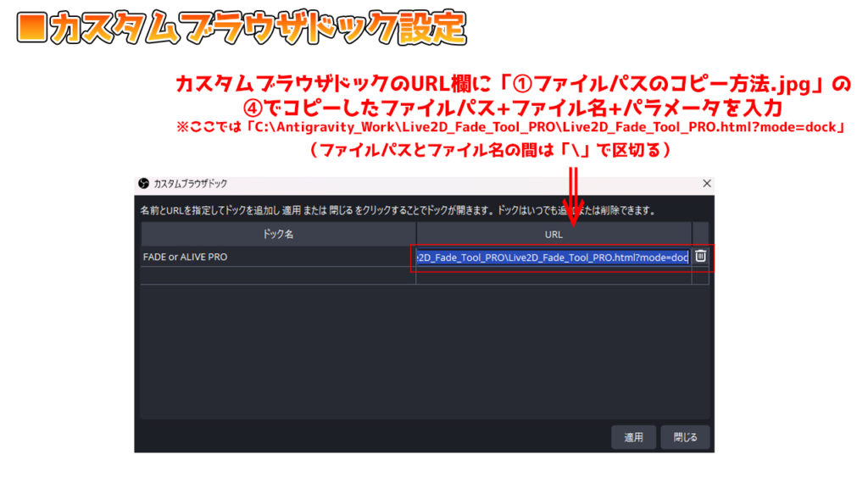Click the URL column header
The width and height of the screenshot is (868, 488).
(x=554, y=234)
